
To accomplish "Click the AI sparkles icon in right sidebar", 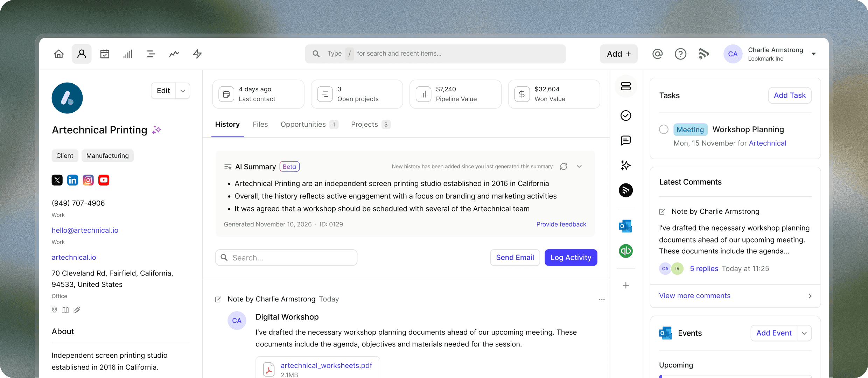I will (626, 166).
